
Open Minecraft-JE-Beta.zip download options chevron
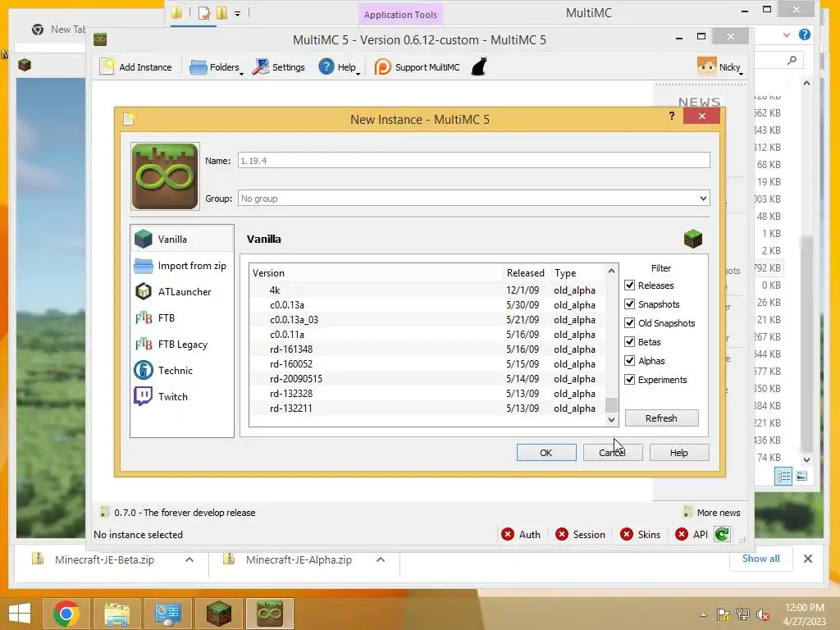click(x=189, y=559)
